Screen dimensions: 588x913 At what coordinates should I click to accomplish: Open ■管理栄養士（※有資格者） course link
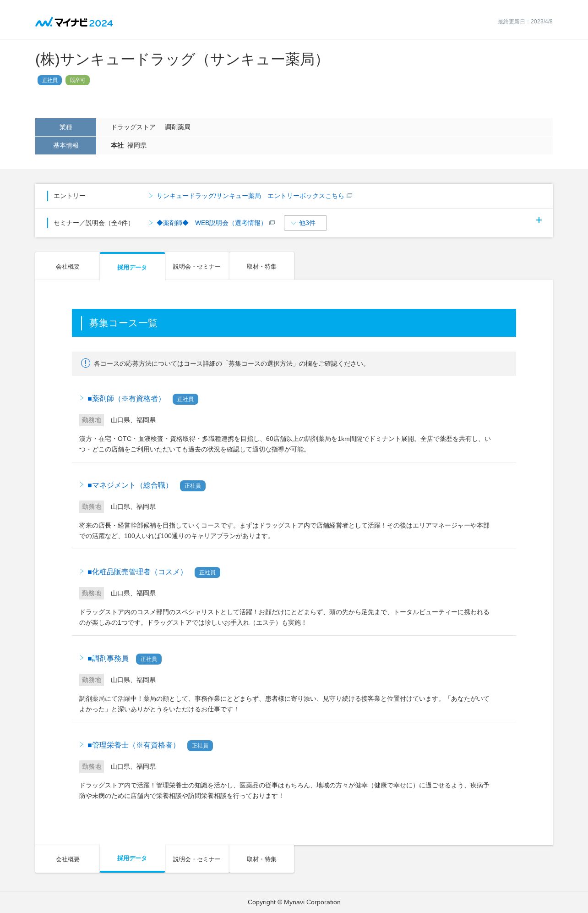click(133, 745)
